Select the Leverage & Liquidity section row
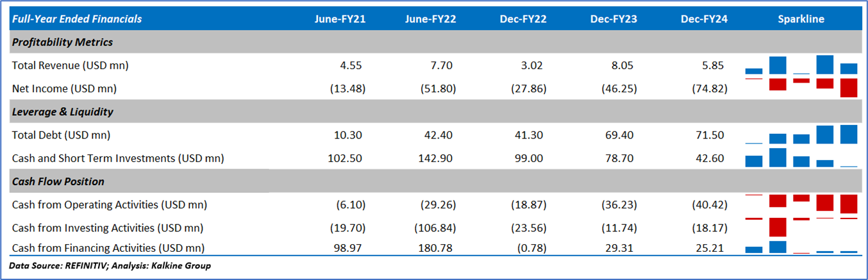868x280 pixels. coord(63,111)
